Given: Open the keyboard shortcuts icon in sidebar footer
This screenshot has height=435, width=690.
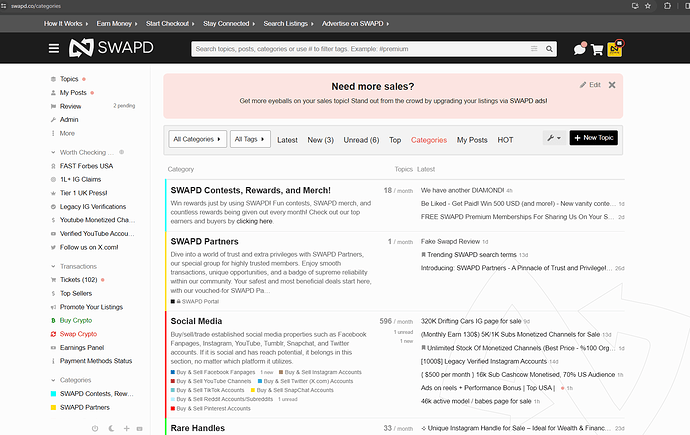Looking at the screenshot, I should tap(140, 428).
